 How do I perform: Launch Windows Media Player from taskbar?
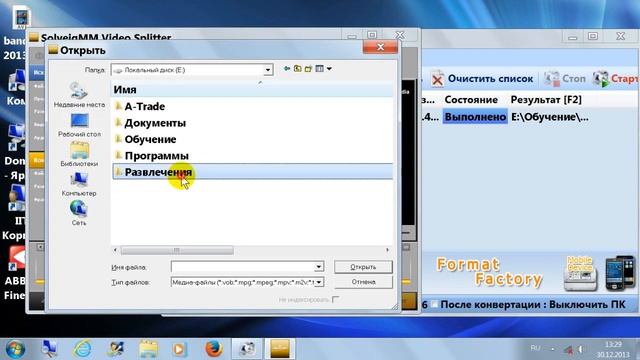(x=178, y=349)
